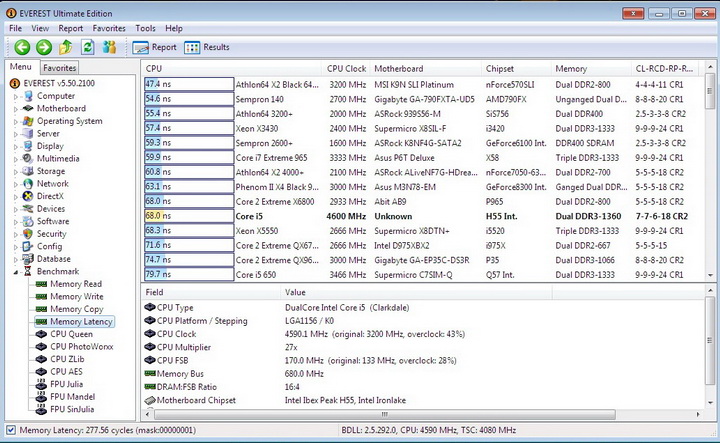The width and height of the screenshot is (720, 443).
Task: Select the Storage tree icon
Action: pos(28,171)
